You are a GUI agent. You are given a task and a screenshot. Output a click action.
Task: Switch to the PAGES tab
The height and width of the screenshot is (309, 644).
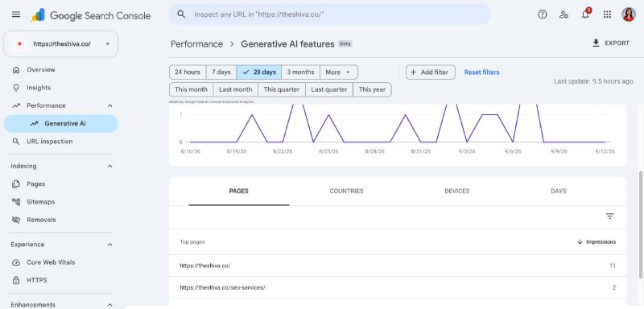click(238, 192)
